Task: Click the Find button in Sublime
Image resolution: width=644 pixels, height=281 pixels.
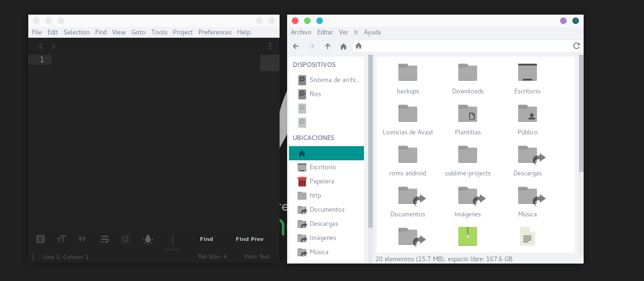Action: [x=206, y=239]
